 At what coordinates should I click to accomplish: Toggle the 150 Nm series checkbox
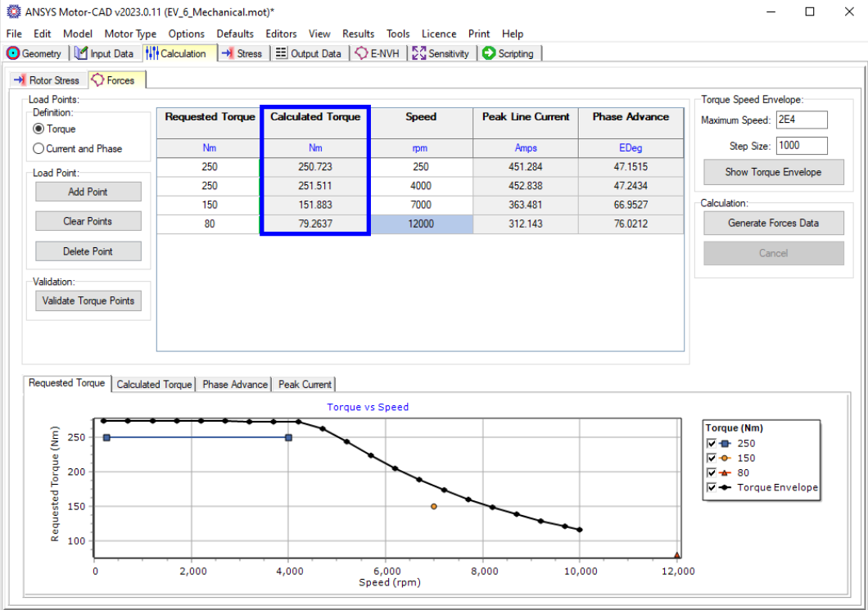(x=712, y=459)
